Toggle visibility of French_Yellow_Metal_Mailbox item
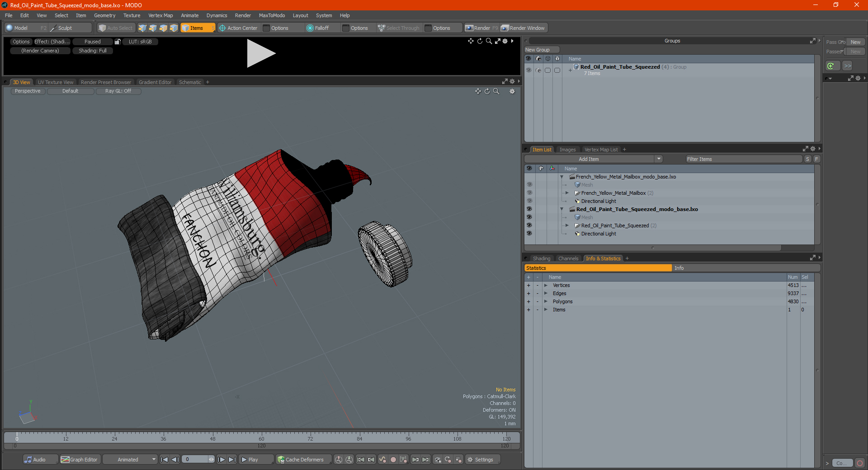 pos(529,193)
